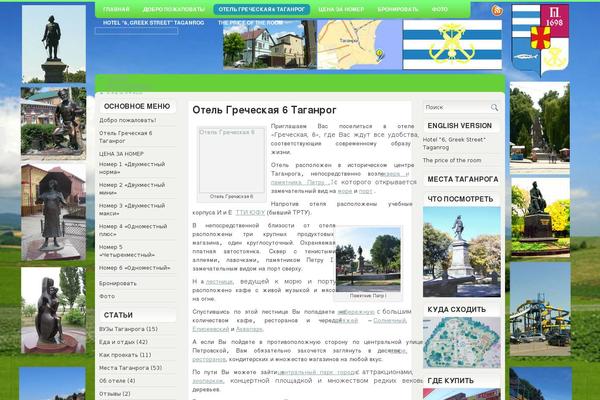This screenshot has height=400, width=600.
Task: Click the Елисеевский link
Action: [x=210, y=329]
